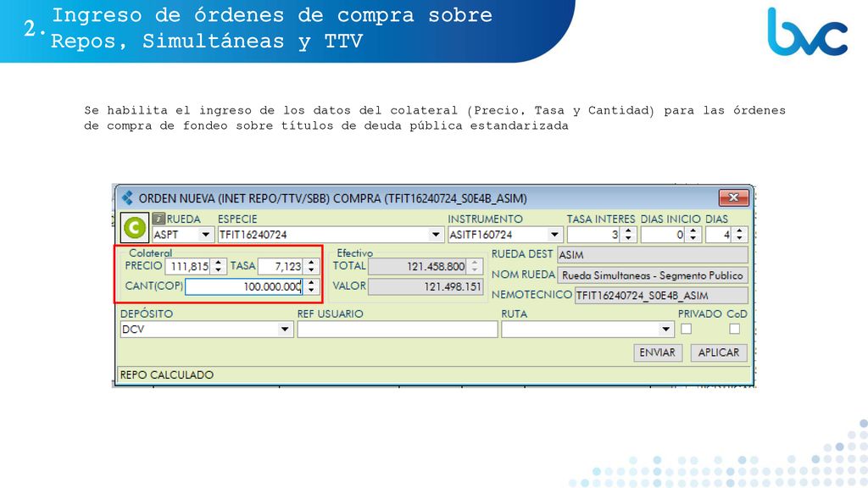Click the blue diamond window title icon

[128, 197]
